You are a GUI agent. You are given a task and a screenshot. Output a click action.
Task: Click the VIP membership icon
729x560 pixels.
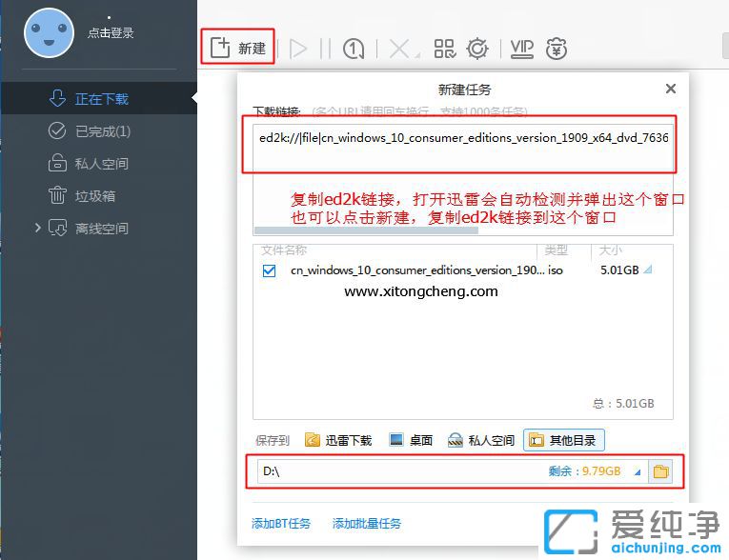pos(521,48)
